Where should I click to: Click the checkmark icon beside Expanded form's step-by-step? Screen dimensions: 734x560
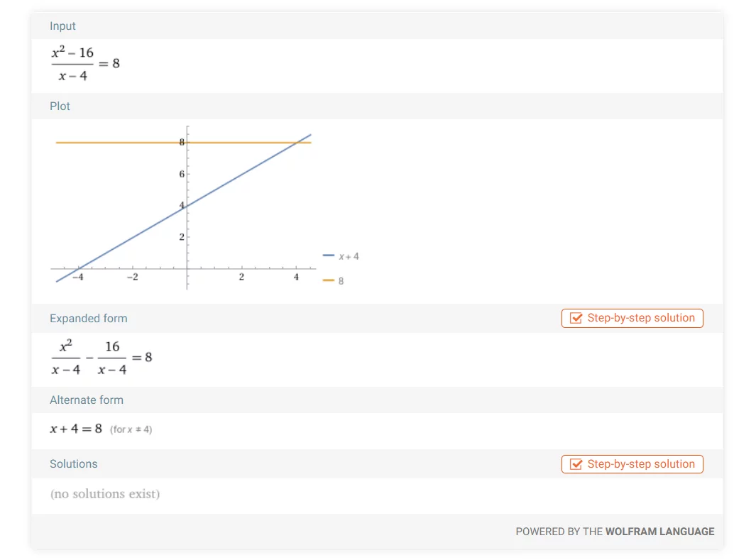click(x=576, y=319)
